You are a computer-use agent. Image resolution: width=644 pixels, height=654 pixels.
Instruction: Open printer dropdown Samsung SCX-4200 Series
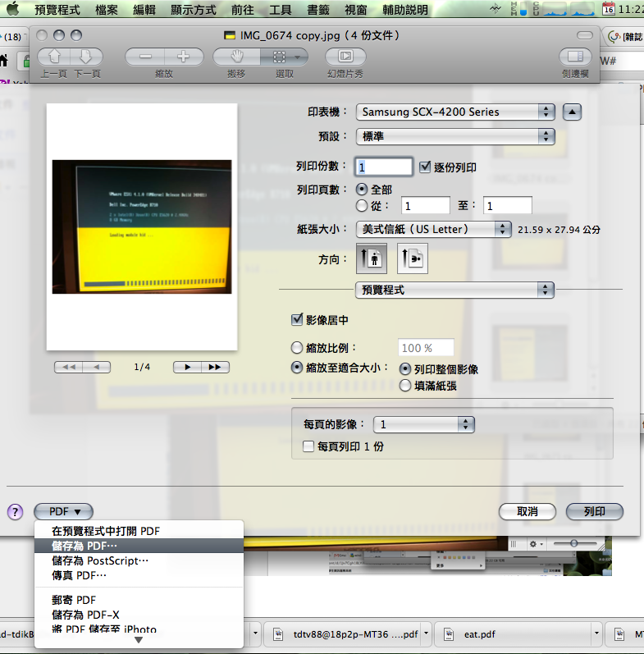click(x=455, y=112)
